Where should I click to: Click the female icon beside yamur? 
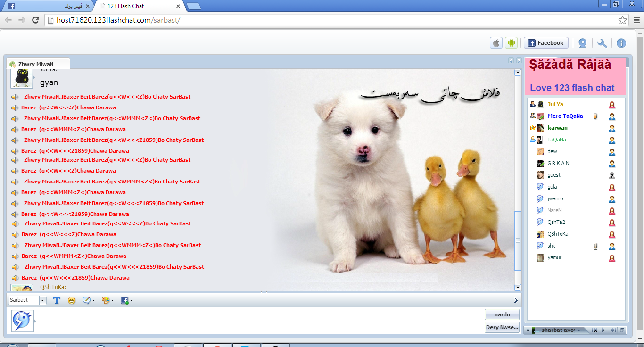tap(612, 258)
